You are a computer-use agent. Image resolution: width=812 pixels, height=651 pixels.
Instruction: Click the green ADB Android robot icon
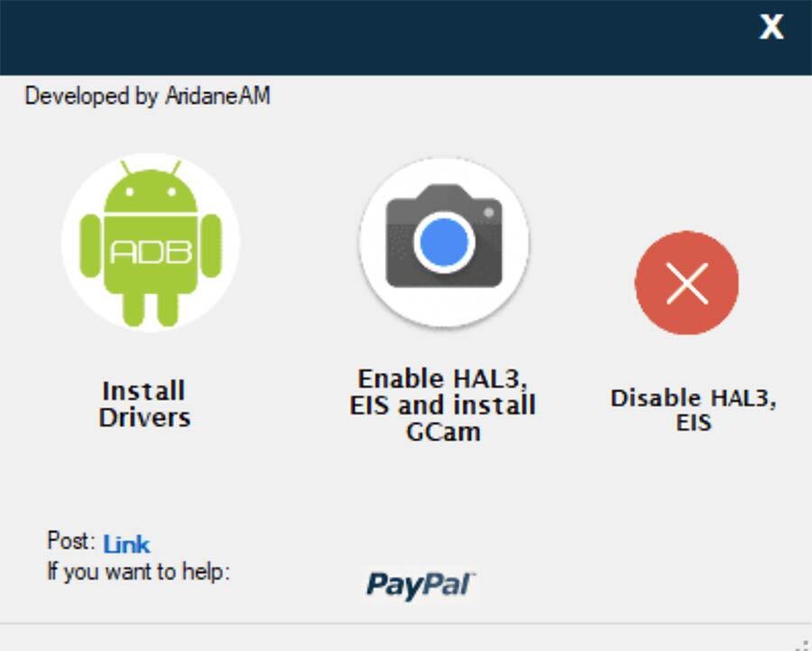(x=151, y=243)
